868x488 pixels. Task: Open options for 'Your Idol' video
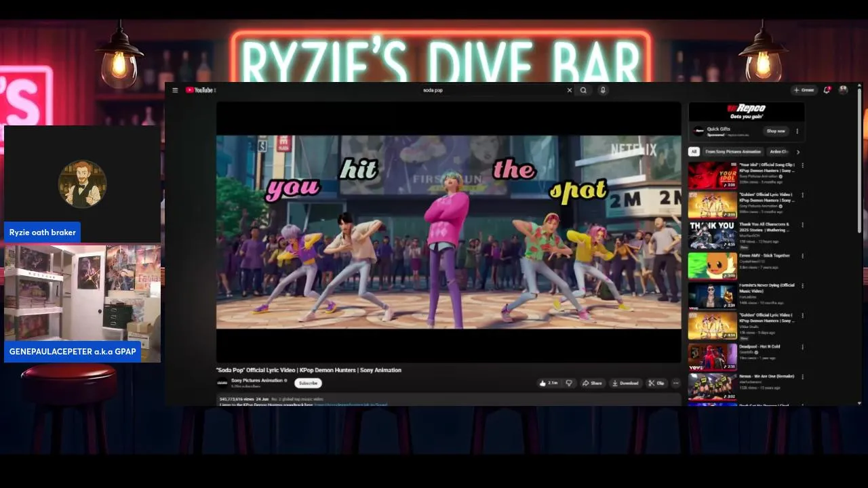click(803, 165)
